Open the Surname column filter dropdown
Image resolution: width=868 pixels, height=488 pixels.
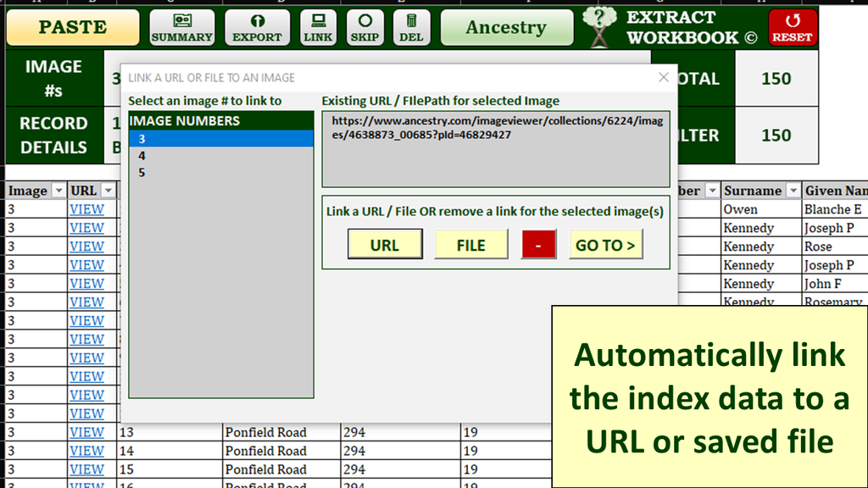(793, 191)
